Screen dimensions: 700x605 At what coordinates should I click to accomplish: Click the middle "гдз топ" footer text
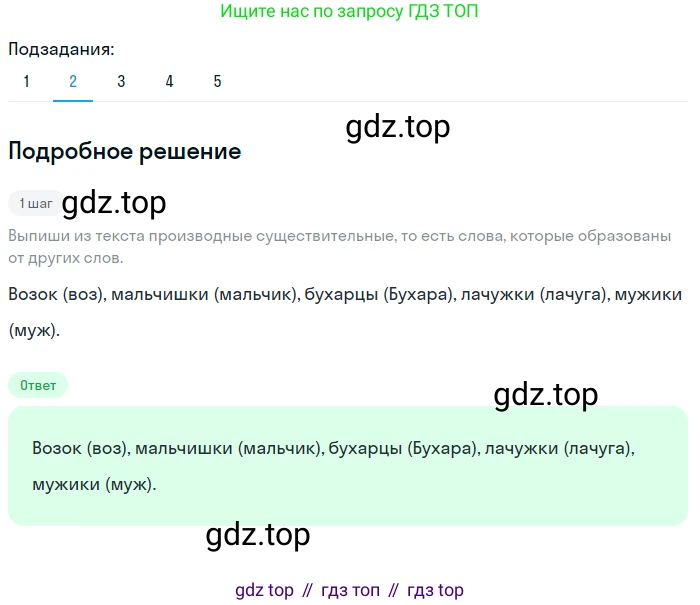[350, 590]
